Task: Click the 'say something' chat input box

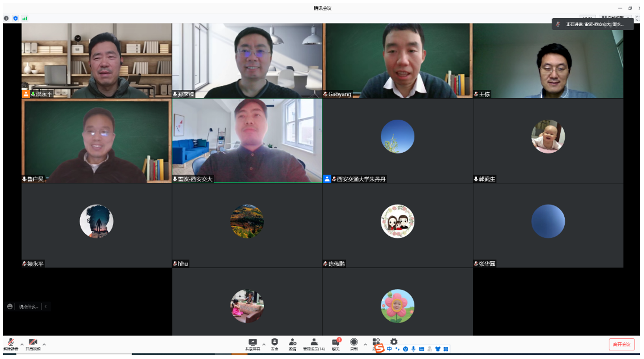Action: click(x=28, y=307)
